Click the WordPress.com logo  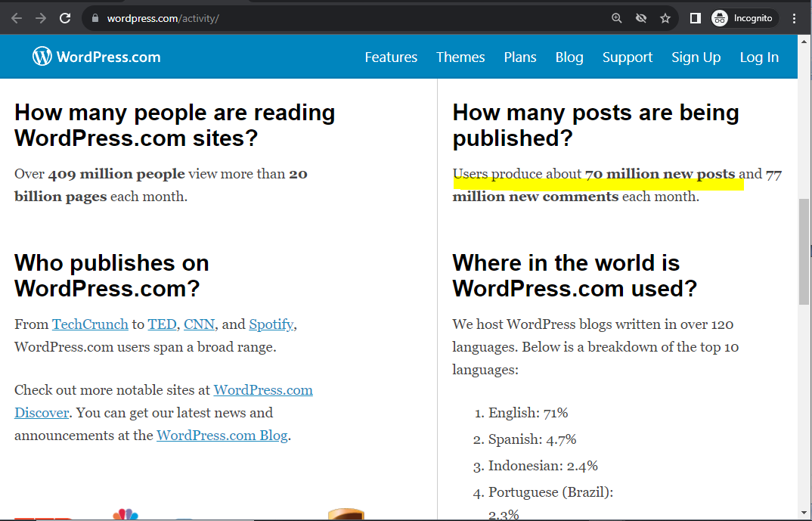click(x=96, y=57)
